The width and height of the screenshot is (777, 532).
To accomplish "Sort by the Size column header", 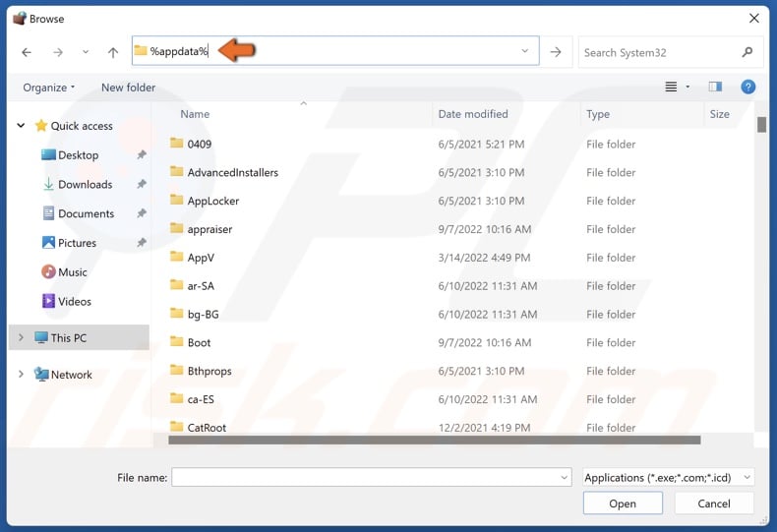I will click(720, 114).
